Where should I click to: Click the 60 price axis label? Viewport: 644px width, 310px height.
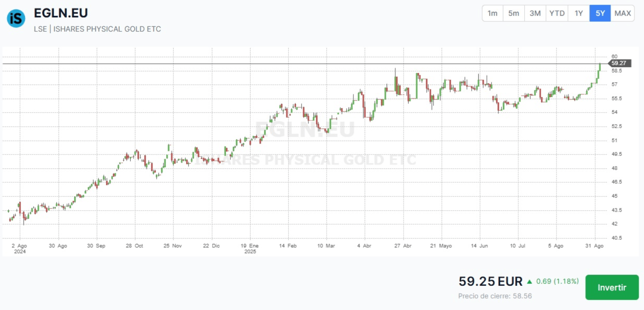(614, 57)
